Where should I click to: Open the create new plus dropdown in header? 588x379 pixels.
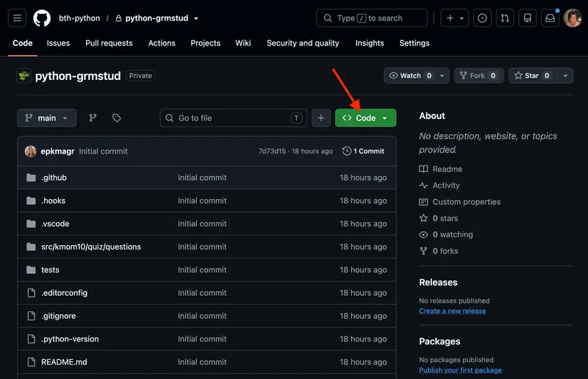coord(455,18)
